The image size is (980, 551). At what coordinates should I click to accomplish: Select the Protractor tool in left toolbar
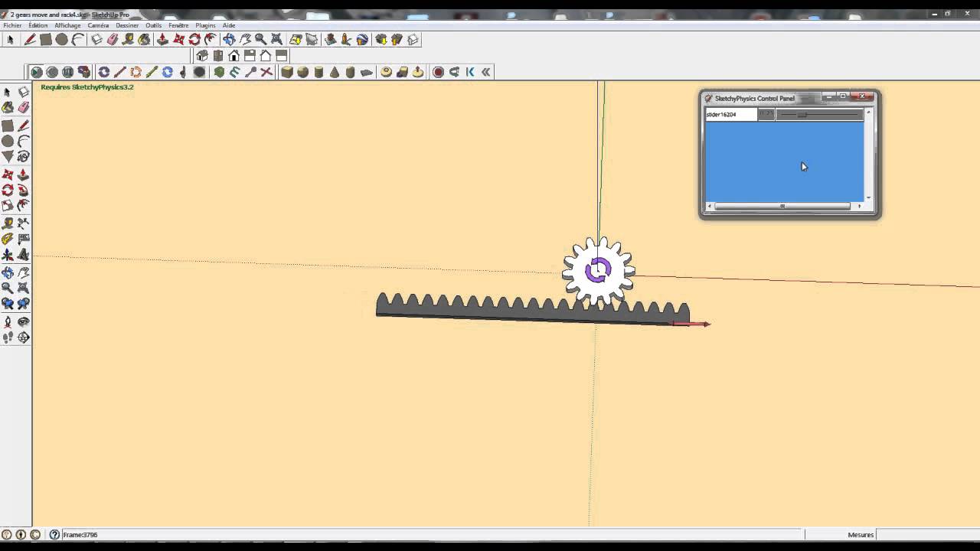click(8, 238)
